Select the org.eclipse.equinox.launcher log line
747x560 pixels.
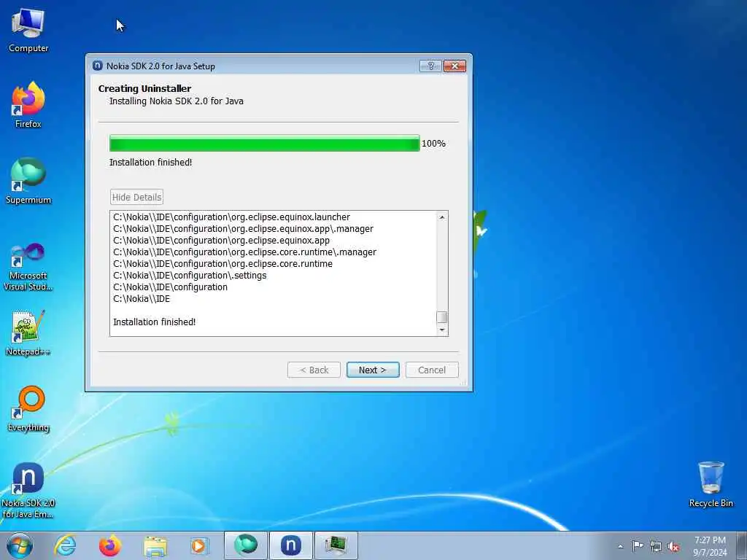point(231,217)
